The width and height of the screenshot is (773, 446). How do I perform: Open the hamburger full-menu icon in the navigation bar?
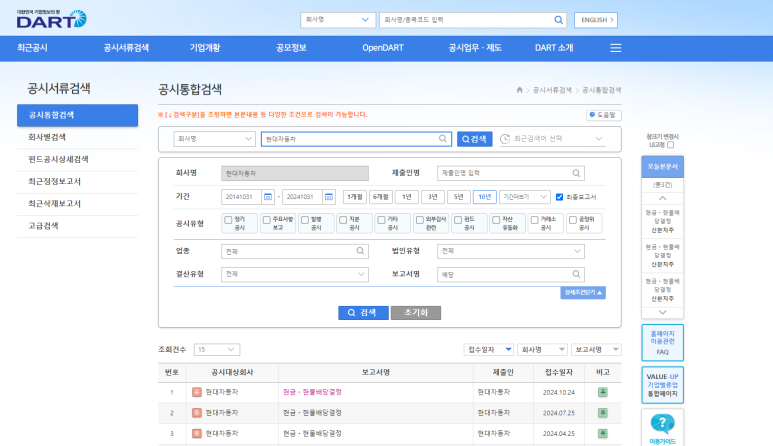click(615, 48)
